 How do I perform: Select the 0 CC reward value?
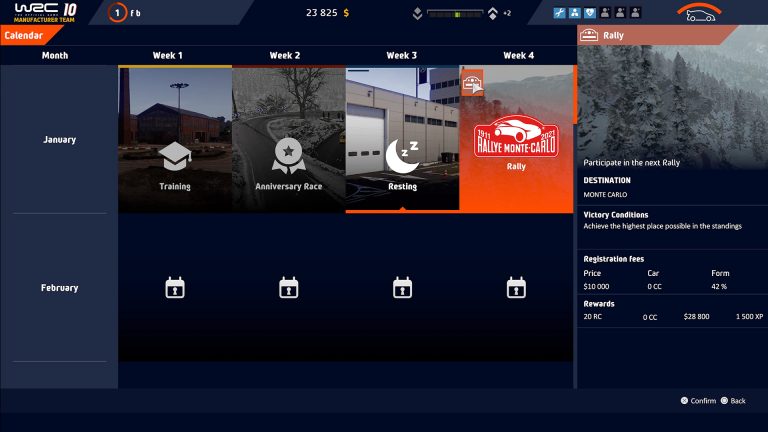pos(649,317)
